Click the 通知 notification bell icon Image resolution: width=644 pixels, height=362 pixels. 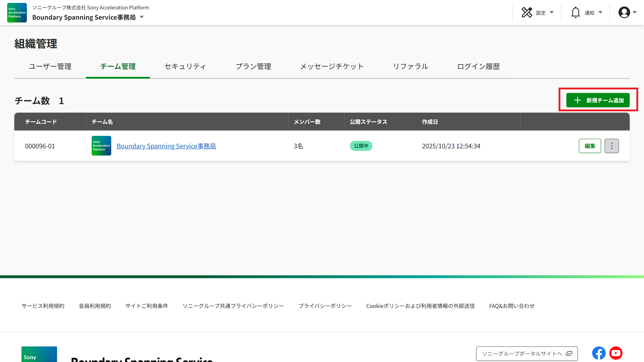(x=576, y=12)
